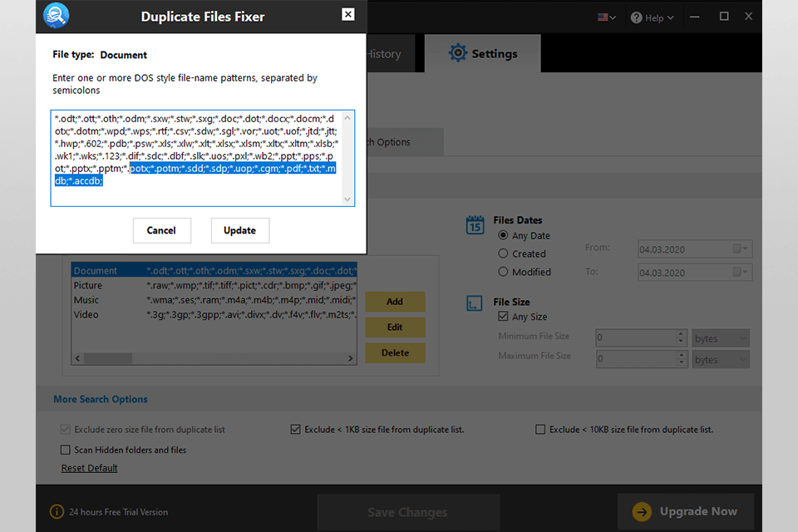Open the Minimum File Size units dropdown
Image resolution: width=798 pixels, height=532 pixels.
pyautogui.click(x=721, y=338)
